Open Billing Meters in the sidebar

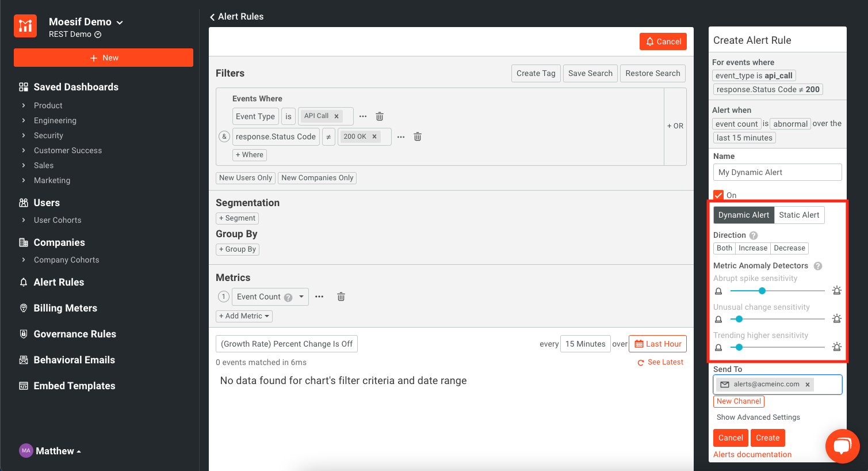click(x=65, y=308)
